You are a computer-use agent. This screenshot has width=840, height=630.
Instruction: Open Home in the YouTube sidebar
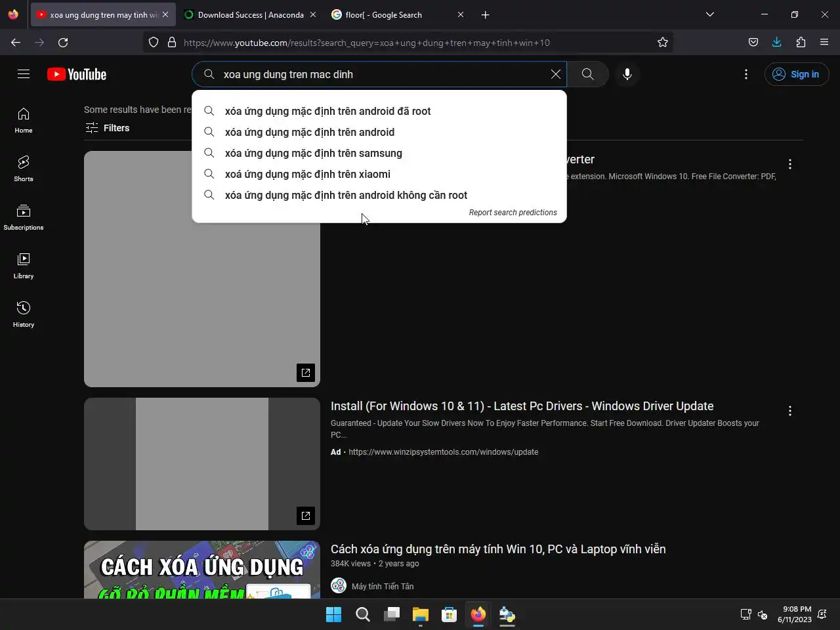[x=24, y=121]
